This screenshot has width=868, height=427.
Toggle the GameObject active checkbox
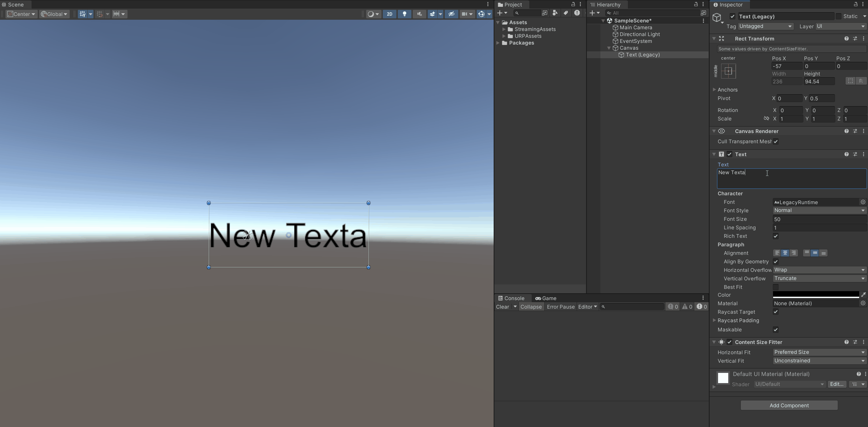click(x=732, y=16)
